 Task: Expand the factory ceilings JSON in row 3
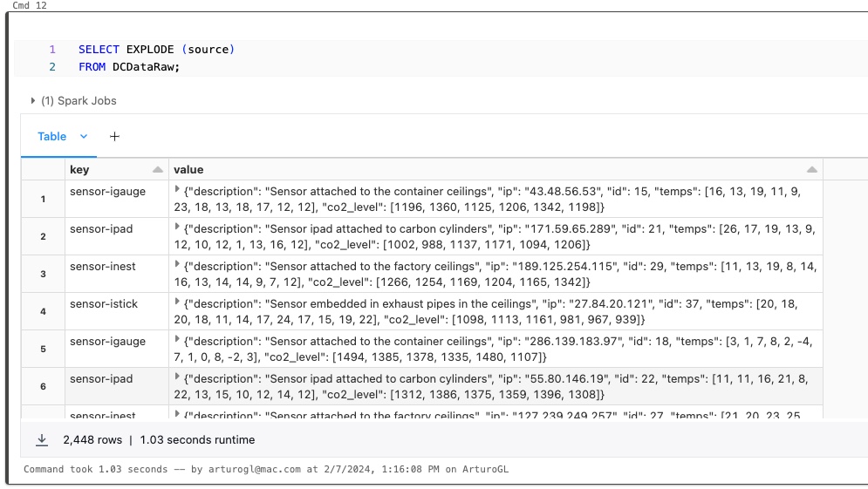pyautogui.click(x=177, y=265)
